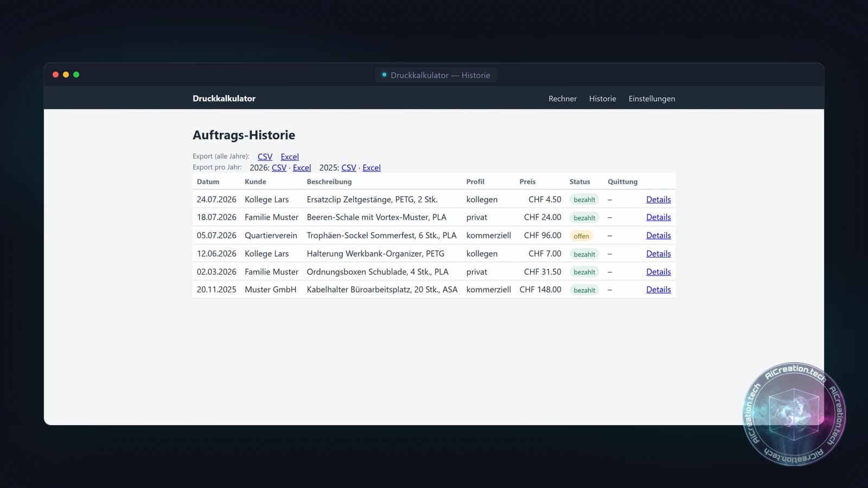Export all years as Excel
Image resolution: width=868 pixels, height=488 pixels.
pos(290,157)
